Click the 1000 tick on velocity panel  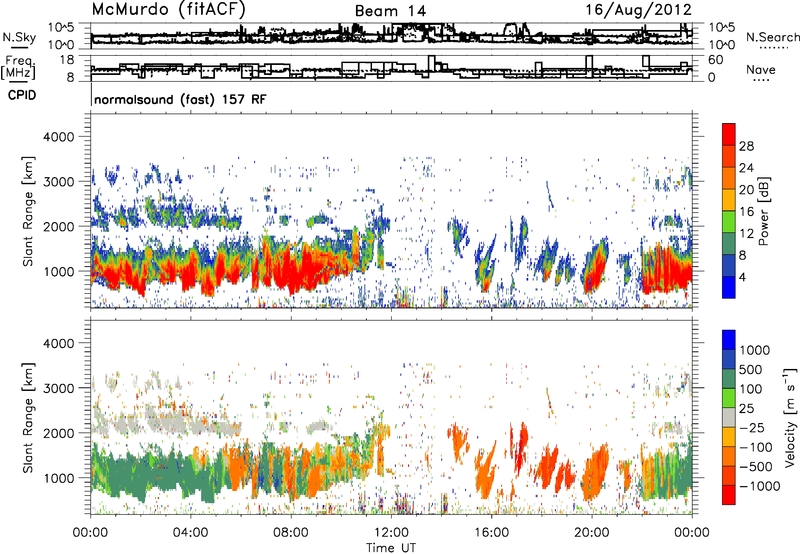click(58, 478)
